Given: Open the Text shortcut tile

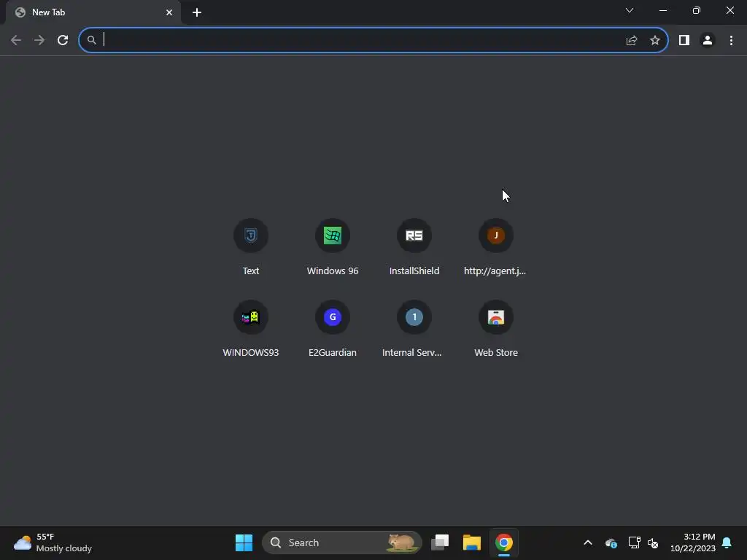Looking at the screenshot, I should [x=251, y=246].
